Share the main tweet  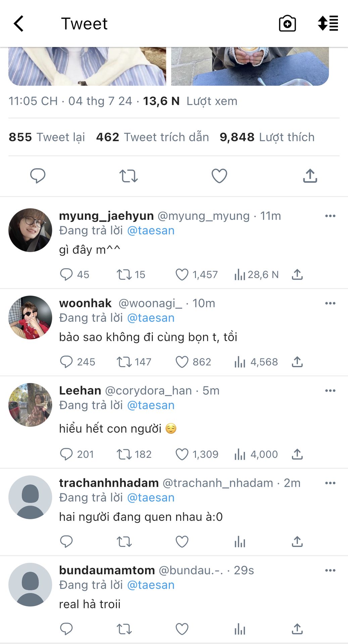pyautogui.click(x=310, y=176)
